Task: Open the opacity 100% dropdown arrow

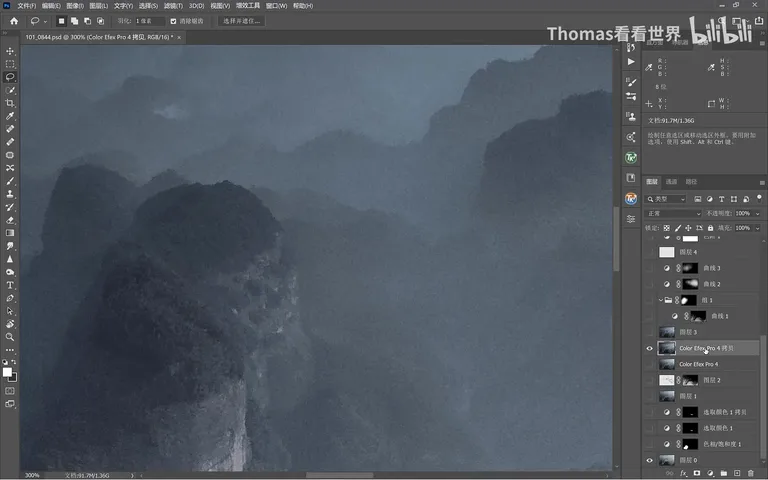Action: pos(757,214)
